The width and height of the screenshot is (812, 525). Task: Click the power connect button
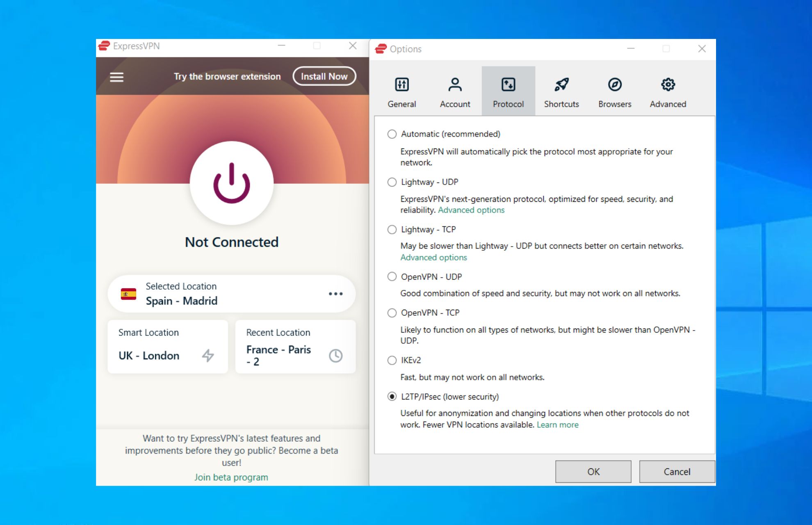point(232,183)
